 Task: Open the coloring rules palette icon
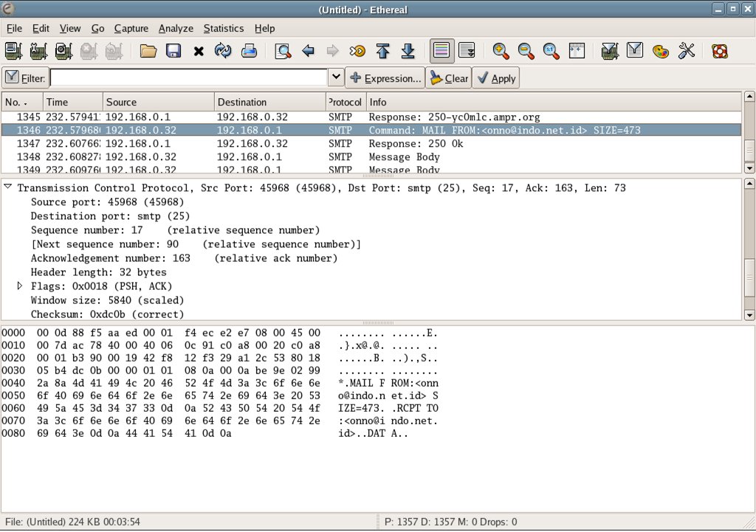coord(661,51)
